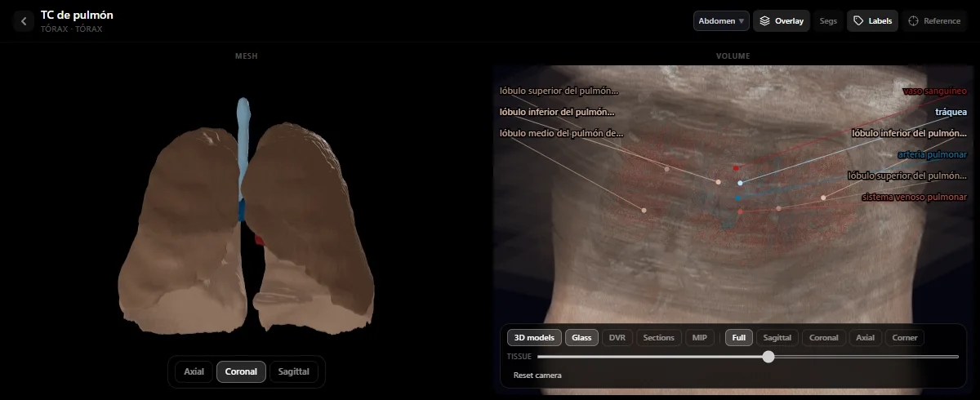
Task: Switch mesh view to Sagittal
Action: tap(294, 371)
